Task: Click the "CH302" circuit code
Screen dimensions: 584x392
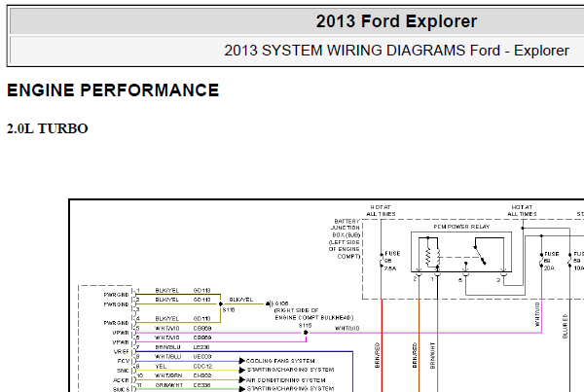Action: 202,375
